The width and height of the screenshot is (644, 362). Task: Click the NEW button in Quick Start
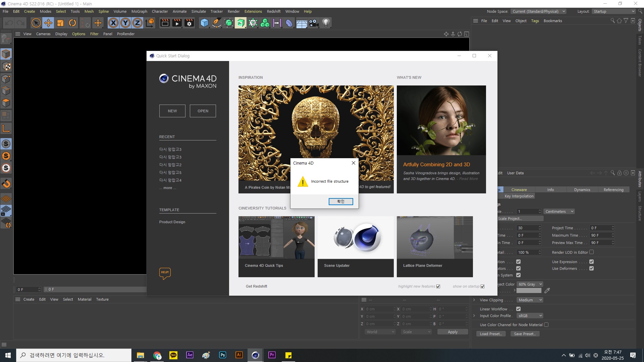pyautogui.click(x=172, y=111)
